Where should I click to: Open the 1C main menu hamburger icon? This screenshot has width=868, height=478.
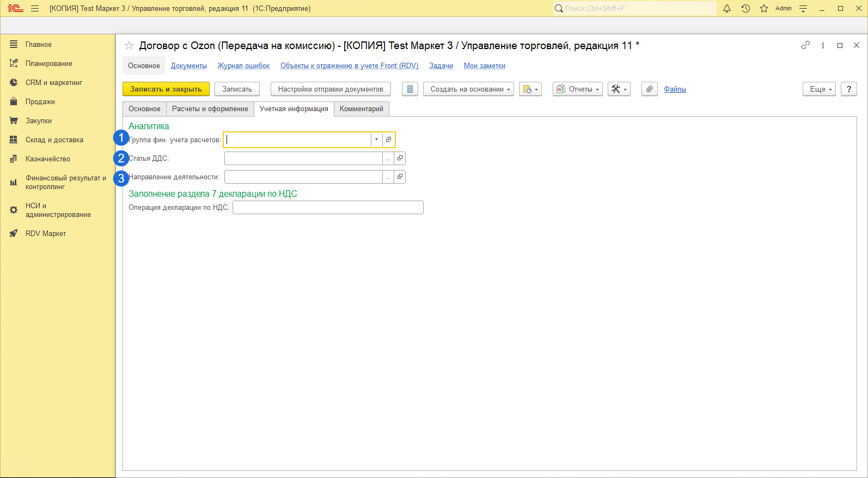click(35, 8)
